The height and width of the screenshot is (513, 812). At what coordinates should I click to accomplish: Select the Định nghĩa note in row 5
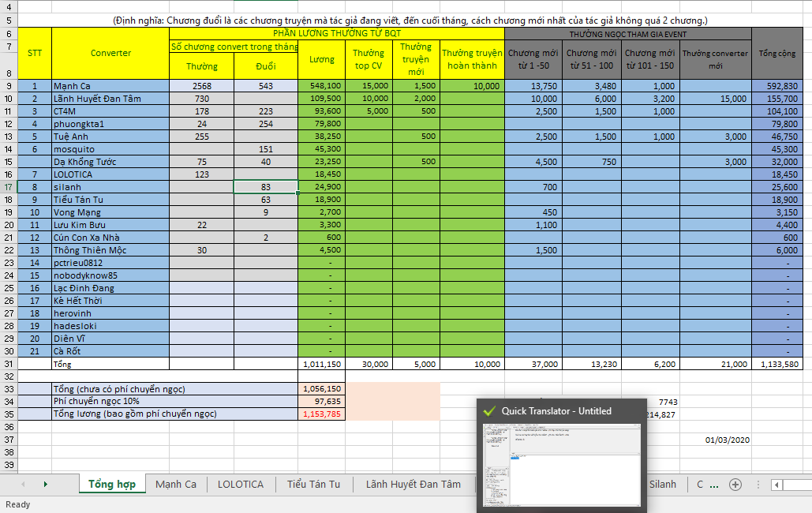(x=410, y=21)
